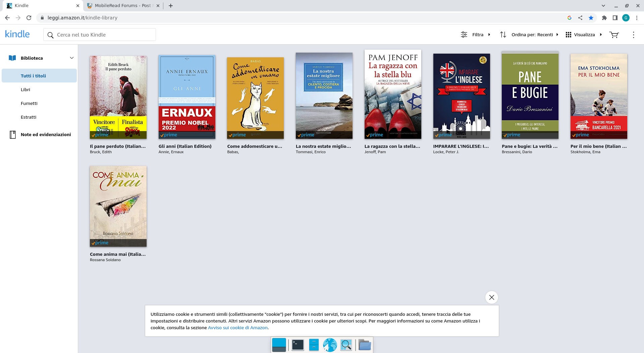
Task: Open the tab search chevron in title bar
Action: coord(603,6)
